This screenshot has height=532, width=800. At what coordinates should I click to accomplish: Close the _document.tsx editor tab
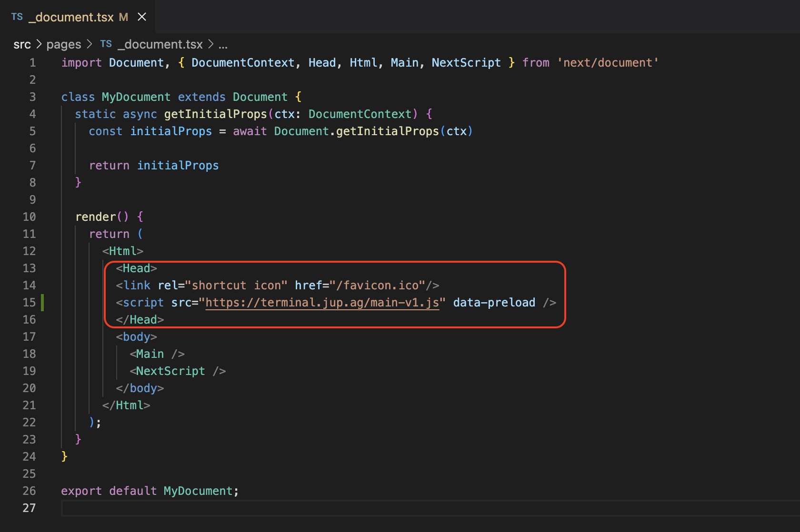tap(141, 17)
